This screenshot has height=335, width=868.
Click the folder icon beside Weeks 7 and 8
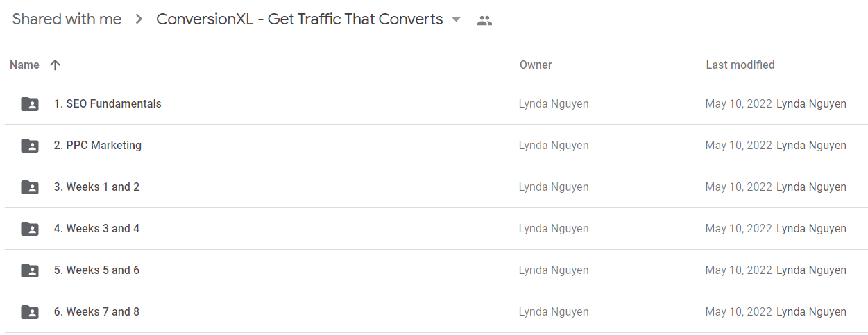30,312
